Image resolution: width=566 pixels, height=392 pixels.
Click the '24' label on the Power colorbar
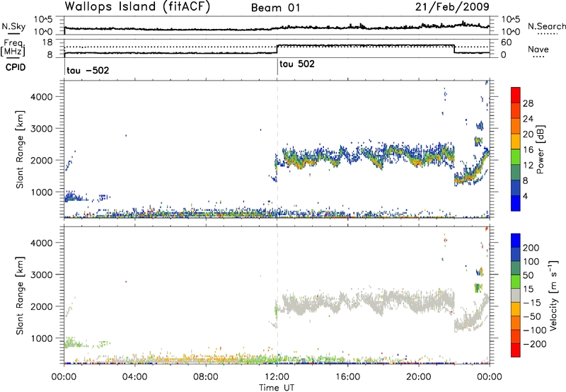tap(528, 119)
